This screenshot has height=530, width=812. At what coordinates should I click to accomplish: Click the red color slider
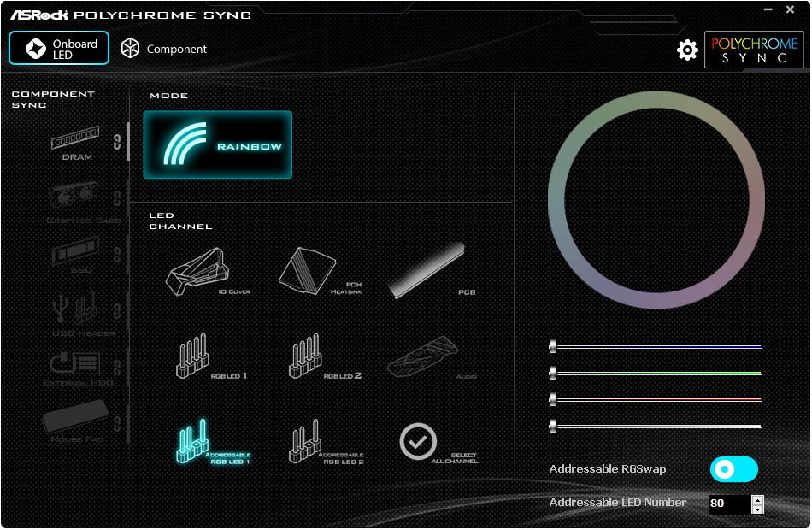tap(656, 399)
